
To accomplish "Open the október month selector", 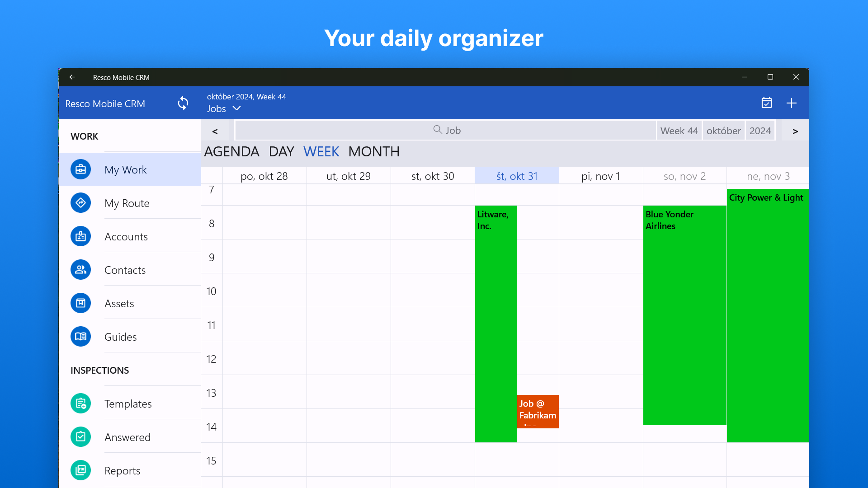I will pyautogui.click(x=723, y=131).
